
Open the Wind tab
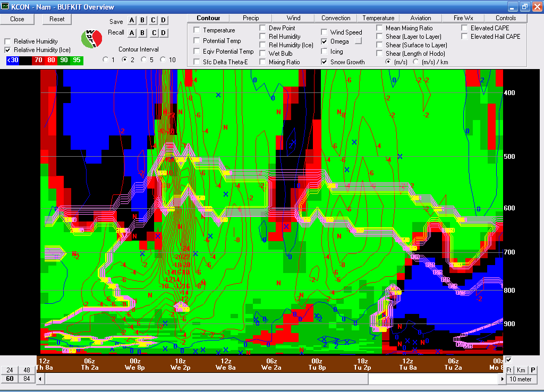point(293,18)
